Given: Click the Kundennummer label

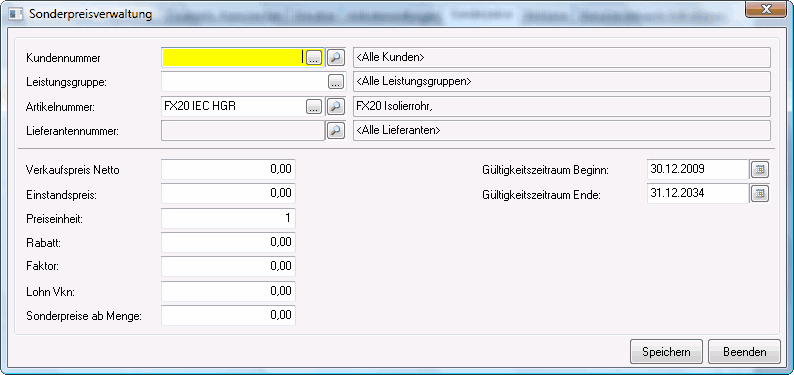Looking at the screenshot, I should click(x=63, y=58).
